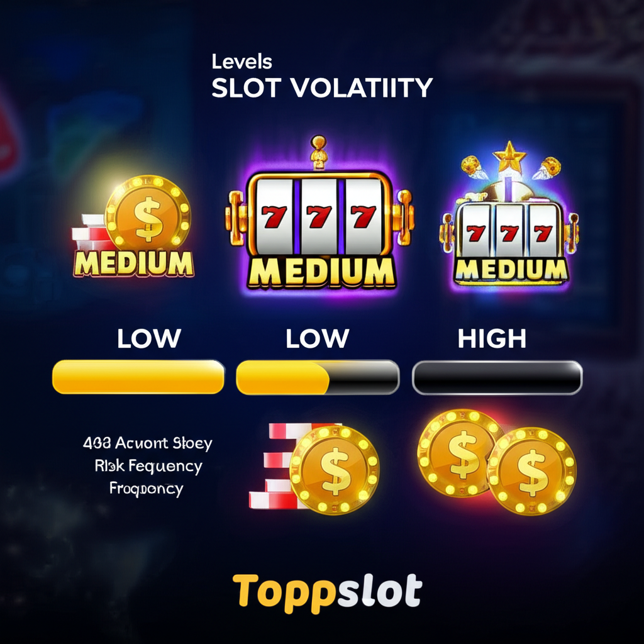Image resolution: width=644 pixels, height=644 pixels.
Task: Click the empty black volatility bar
Action: (497, 377)
